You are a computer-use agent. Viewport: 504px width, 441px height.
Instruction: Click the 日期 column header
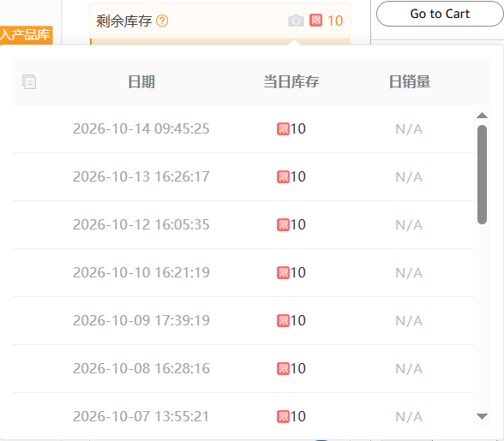tap(141, 81)
